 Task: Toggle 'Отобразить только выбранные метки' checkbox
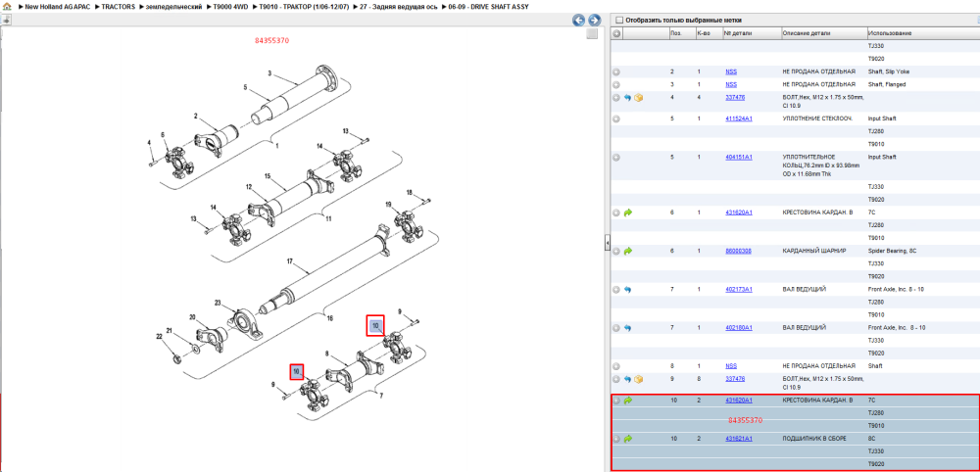(620, 20)
